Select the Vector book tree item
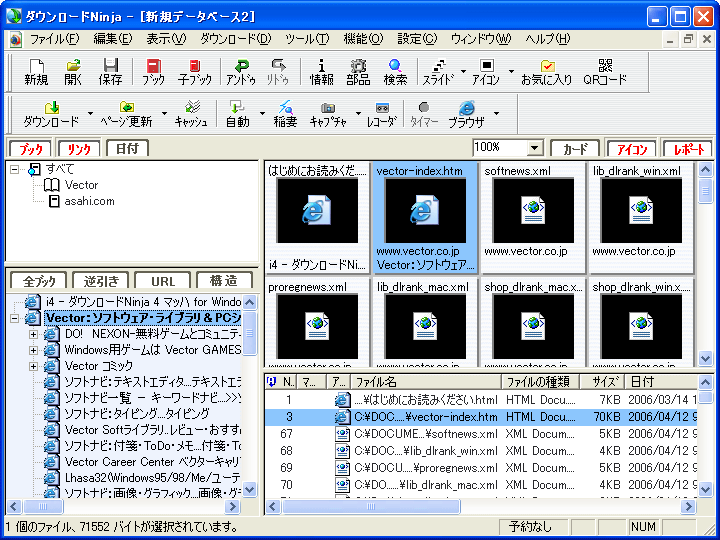720x540 pixels. coord(81,185)
